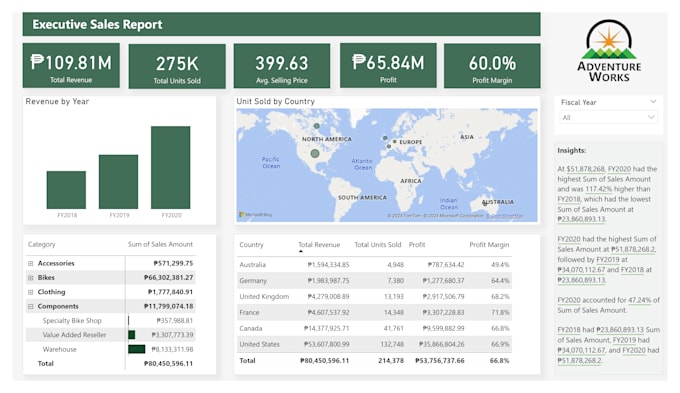This screenshot has width=680, height=393.
Task: Click the United States bubble on map
Action: 315,153
